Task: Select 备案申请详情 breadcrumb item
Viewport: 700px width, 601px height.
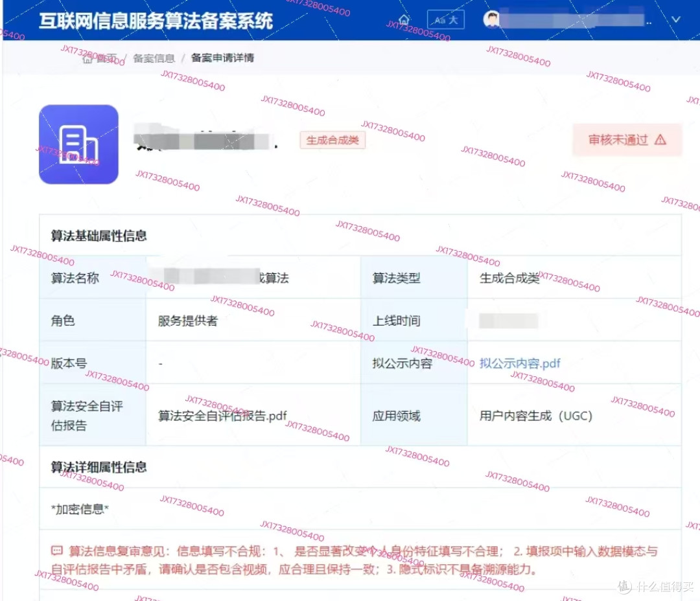Action: [x=222, y=58]
